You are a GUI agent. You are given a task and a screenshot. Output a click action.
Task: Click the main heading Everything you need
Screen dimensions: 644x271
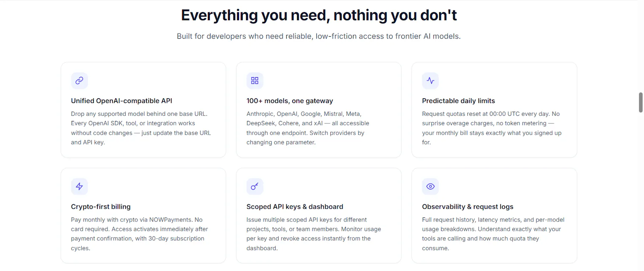pos(319,15)
